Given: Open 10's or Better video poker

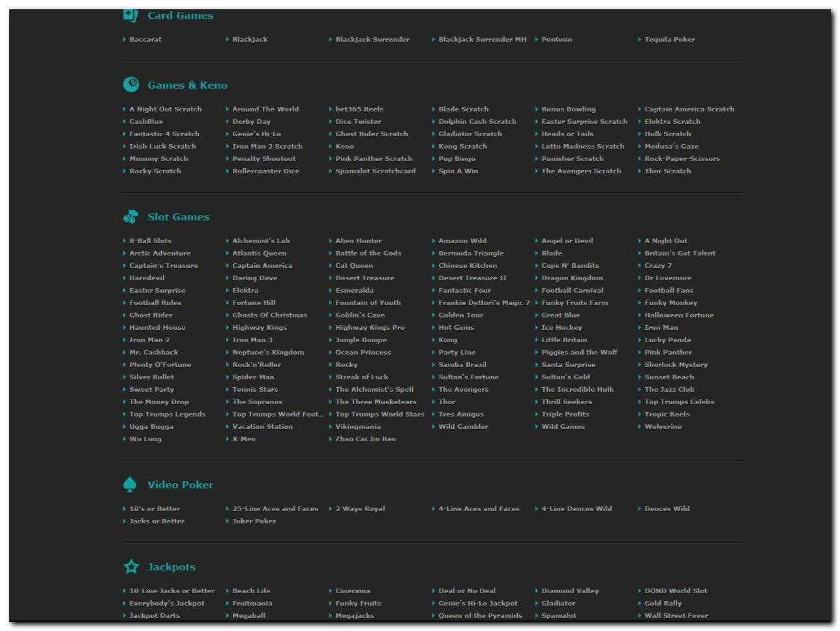Looking at the screenshot, I should (x=155, y=509).
